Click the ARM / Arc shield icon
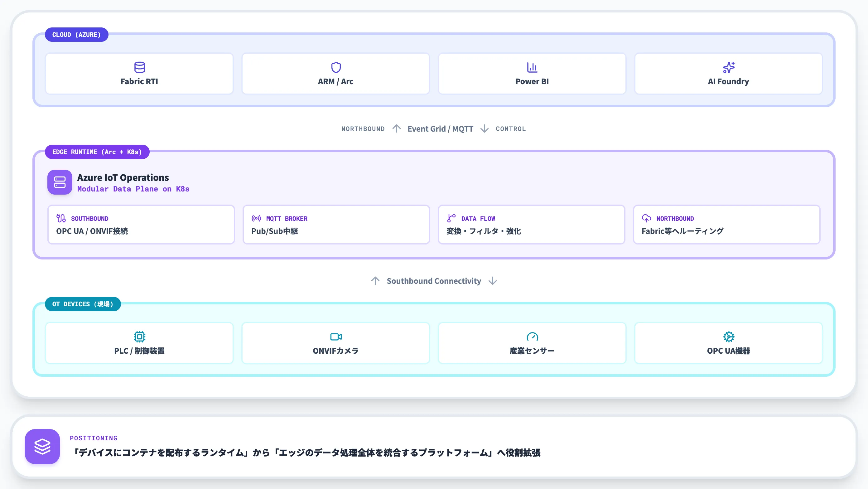 pyautogui.click(x=336, y=67)
